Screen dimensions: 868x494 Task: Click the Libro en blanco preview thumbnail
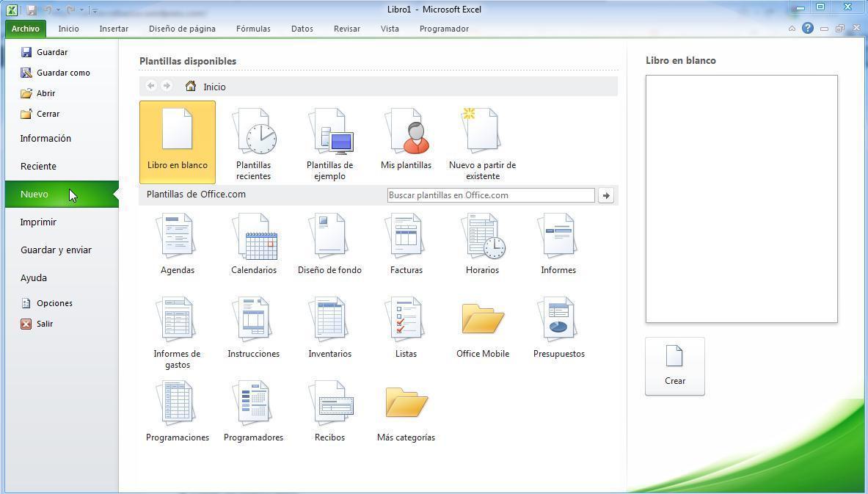[741, 199]
